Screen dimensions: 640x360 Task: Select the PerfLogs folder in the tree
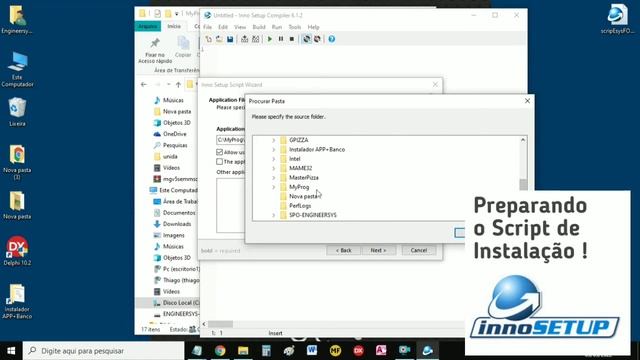[x=300, y=206]
